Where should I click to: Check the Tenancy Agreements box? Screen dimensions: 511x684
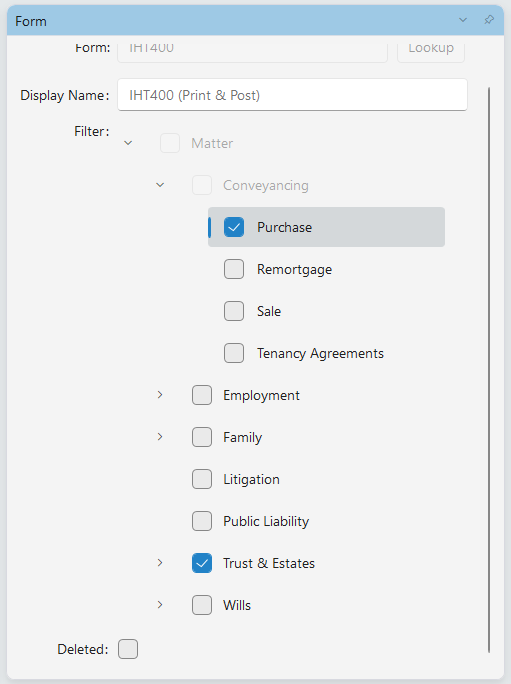point(234,353)
